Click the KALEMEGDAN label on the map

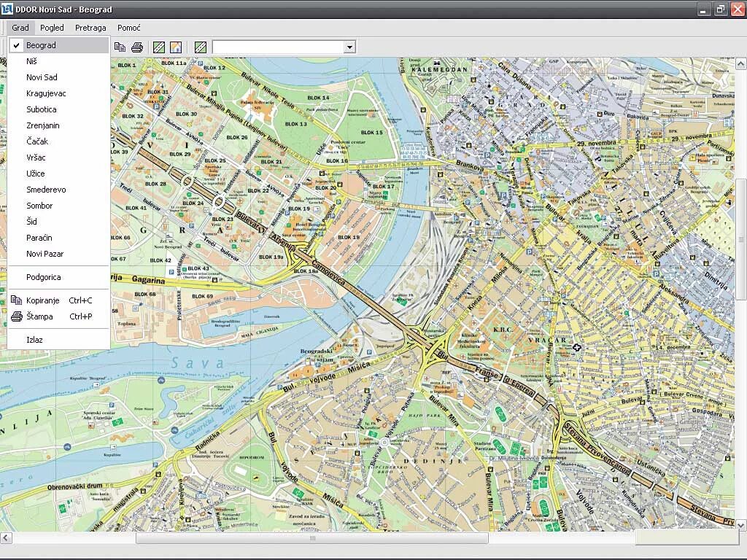tap(439, 69)
